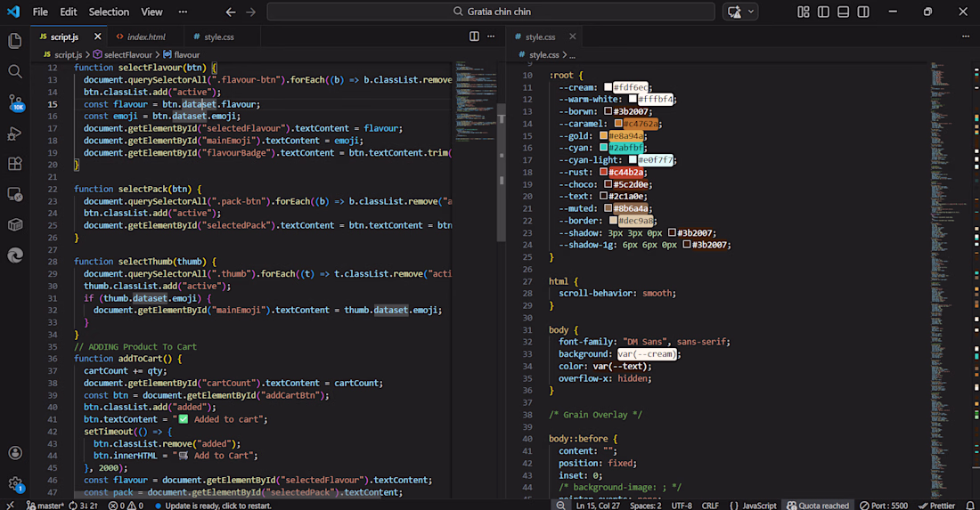Screen dimensions: 980x510
Task: Open the Manage gear icon
Action: click(x=15, y=483)
